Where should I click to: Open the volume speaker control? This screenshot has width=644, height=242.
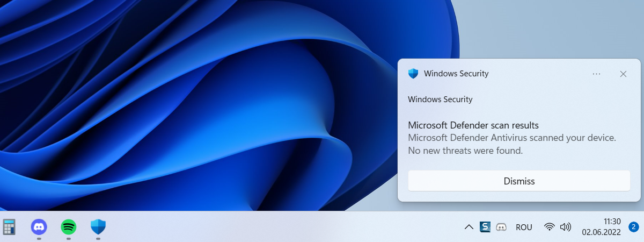[x=565, y=227]
